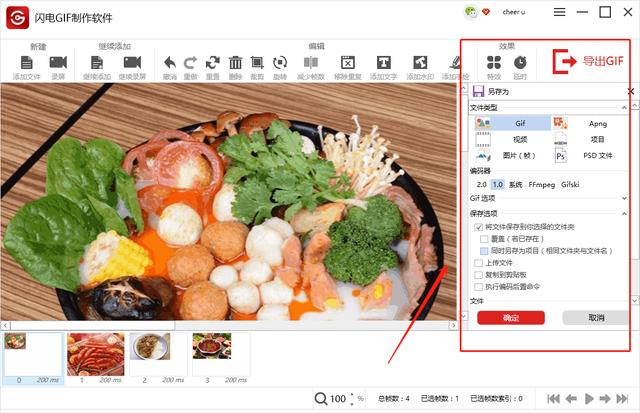Screen dimensions: 640x413
Task: Click the 添加水印 (Add watermark) icon
Action: tap(420, 62)
